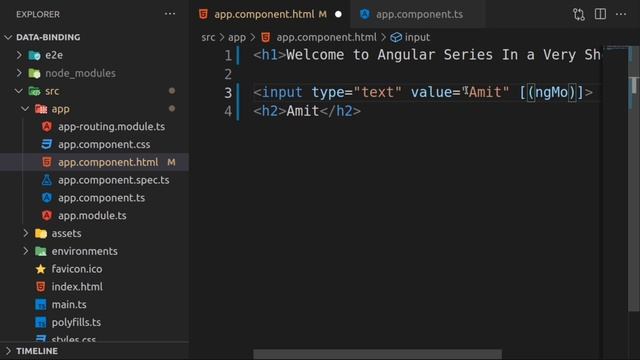Click the environments folder icon
Screen dimensions: 640x360
pyautogui.click(x=41, y=251)
